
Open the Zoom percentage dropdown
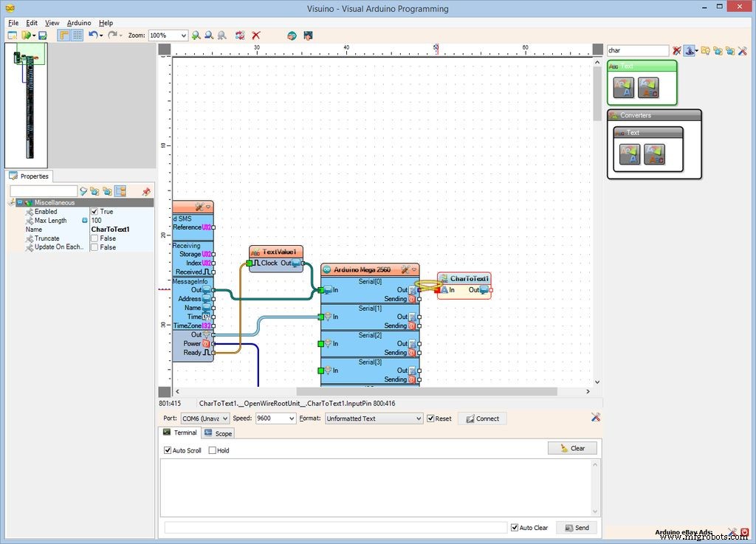click(182, 35)
